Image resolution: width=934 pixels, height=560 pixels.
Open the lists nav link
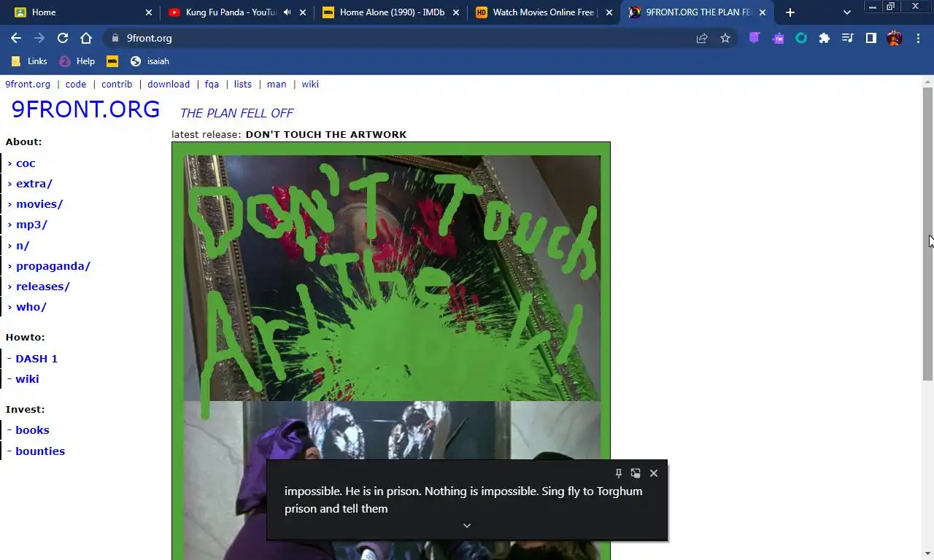tap(243, 84)
